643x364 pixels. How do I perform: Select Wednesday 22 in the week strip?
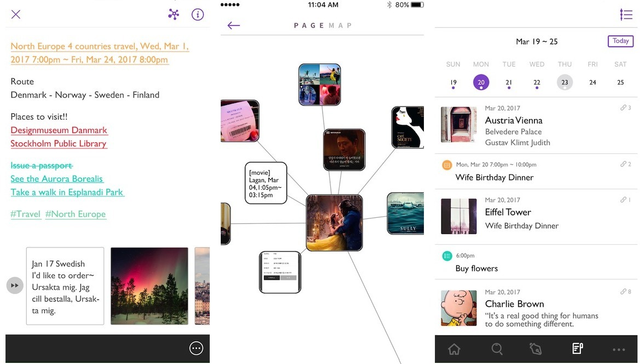[537, 83]
